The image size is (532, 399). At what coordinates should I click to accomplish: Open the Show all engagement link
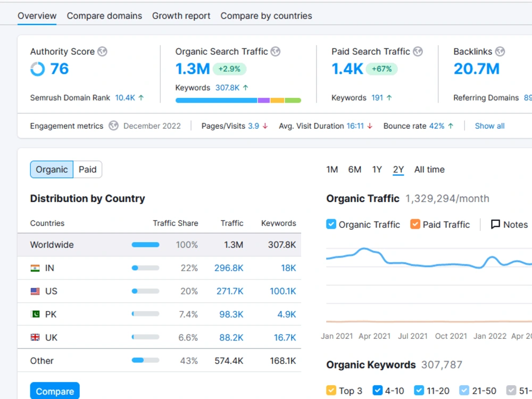point(489,126)
